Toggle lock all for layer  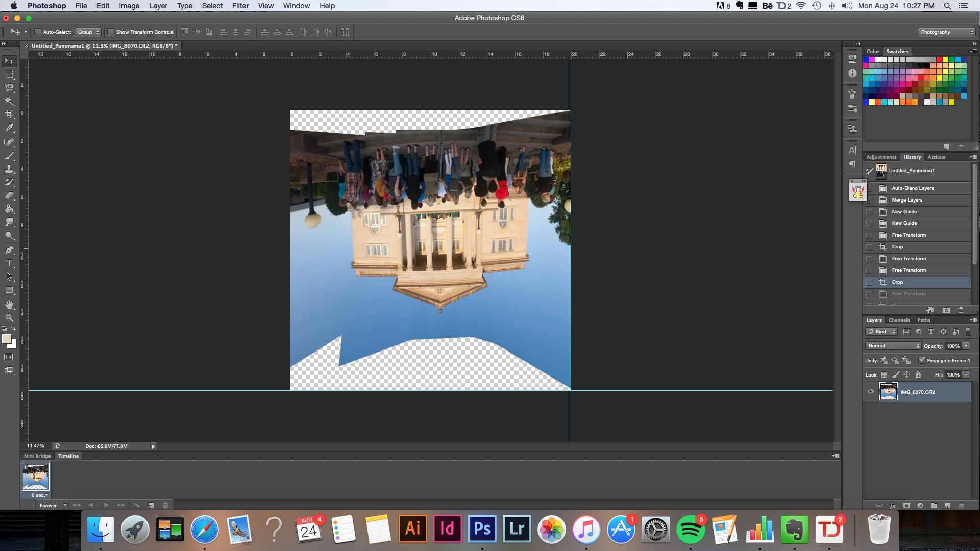918,374
